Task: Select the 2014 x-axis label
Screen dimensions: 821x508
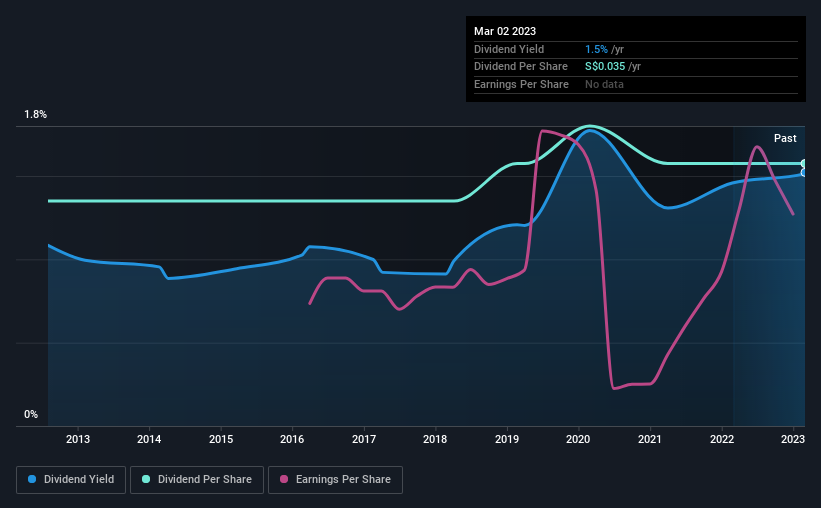Action: [149, 439]
